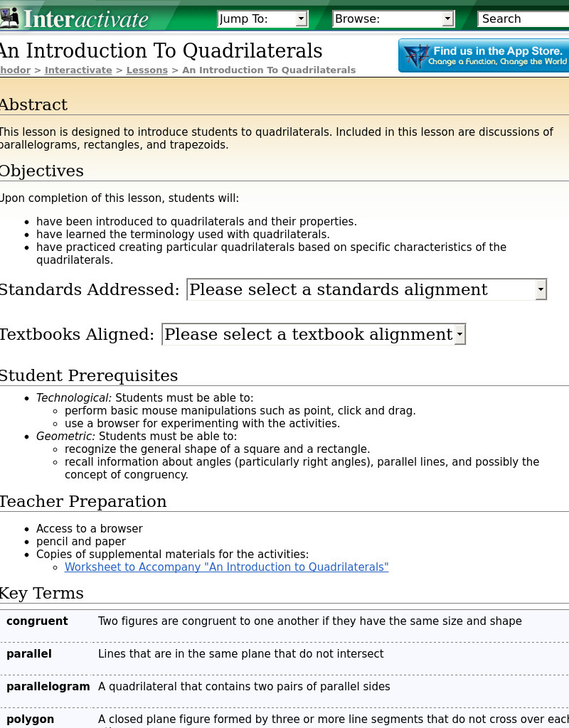Expand the standards alignment dropdown

[x=367, y=290]
